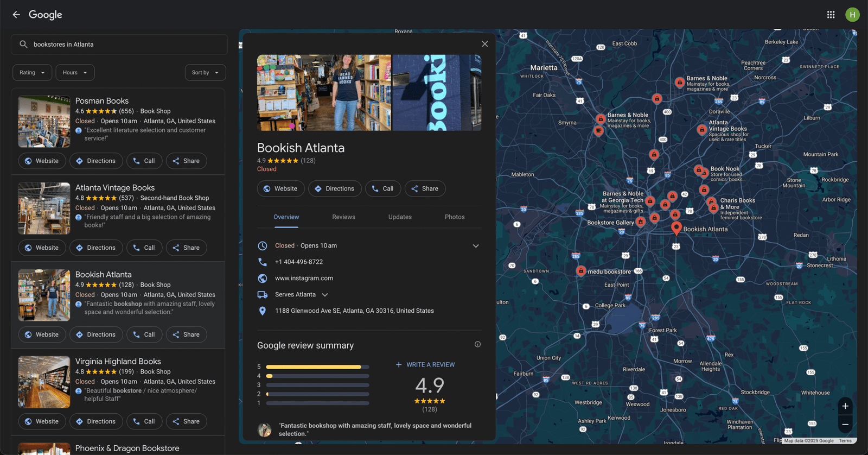
Task: Open Website for Posman Books
Action: tap(42, 161)
